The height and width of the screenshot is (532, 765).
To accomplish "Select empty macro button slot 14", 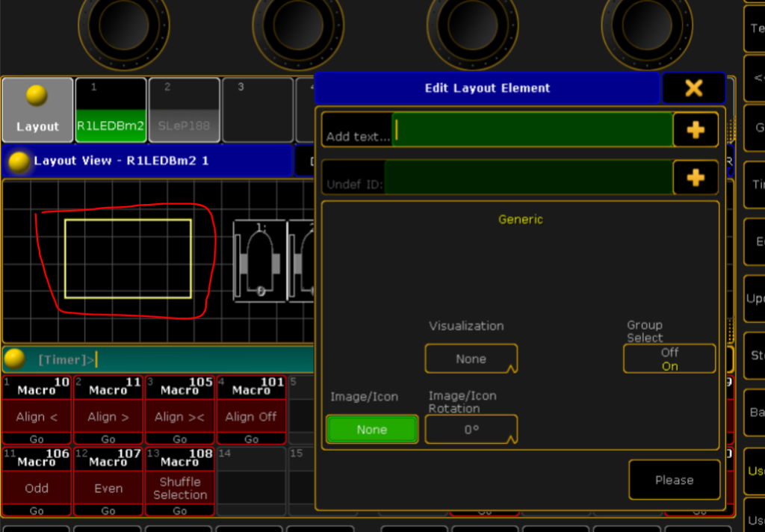I will 251,482.
